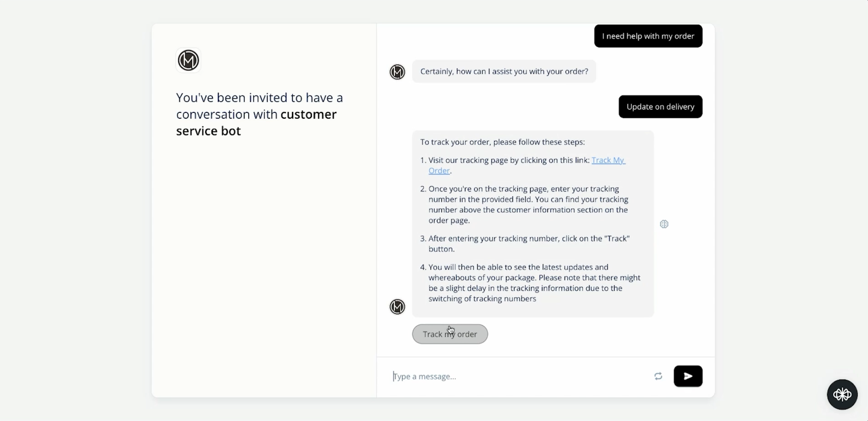The image size is (868, 421).
Task: Click step 2 about entering tracking number
Action: 528,204
